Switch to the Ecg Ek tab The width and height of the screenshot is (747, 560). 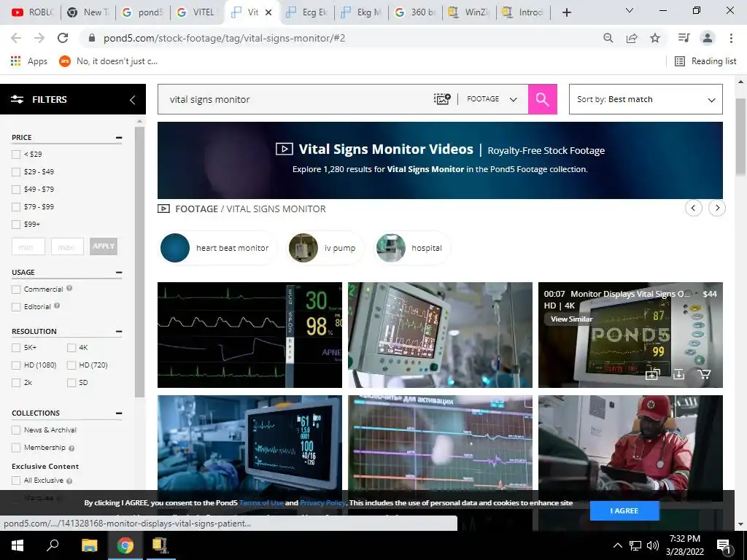[x=306, y=12]
